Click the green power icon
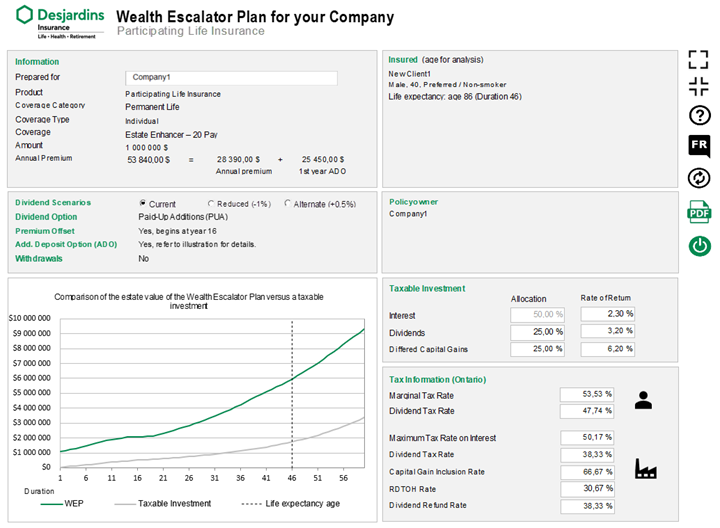This screenshot has width=720, height=528. coord(699,246)
